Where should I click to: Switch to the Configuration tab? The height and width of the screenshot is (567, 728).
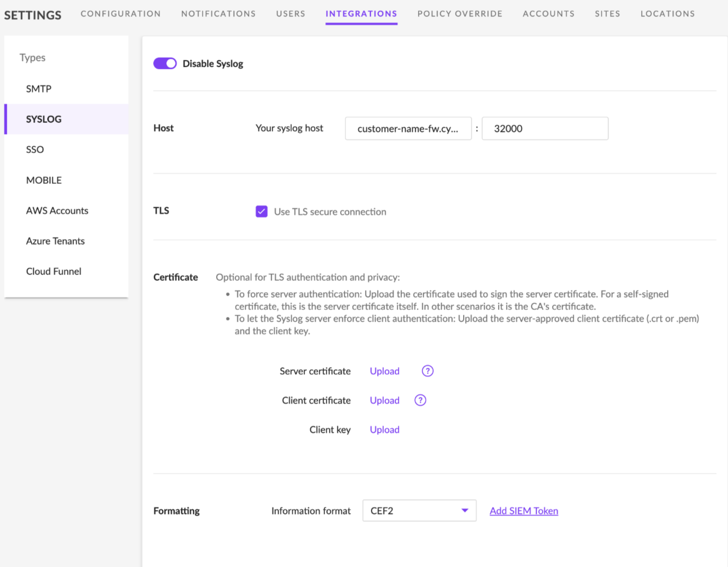pos(120,14)
